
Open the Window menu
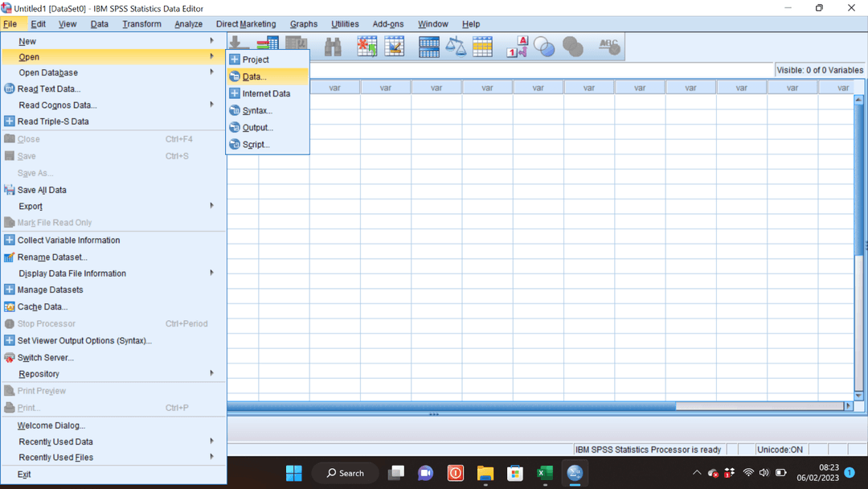pyautogui.click(x=433, y=24)
